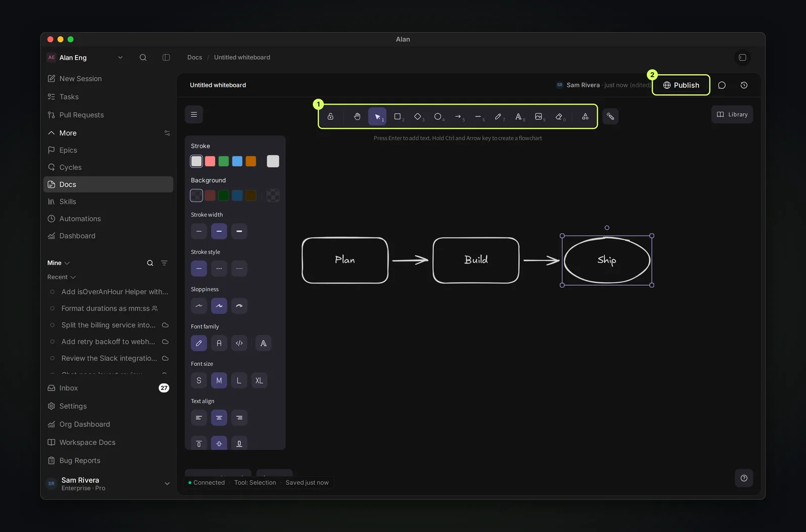Open the more shapes tools icon
Screen dimensions: 806x532
coord(585,116)
